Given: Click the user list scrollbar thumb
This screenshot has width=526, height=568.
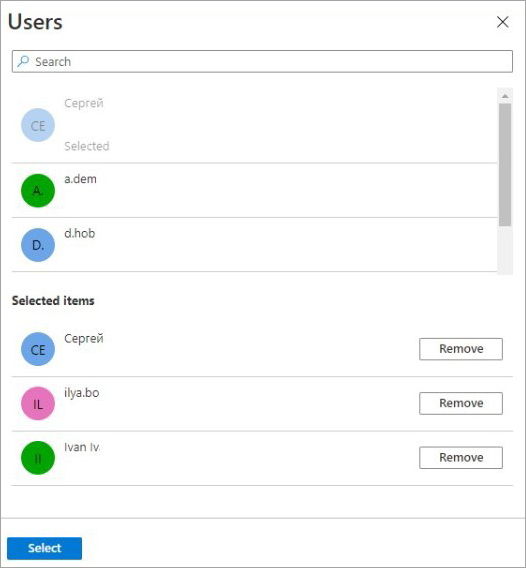Looking at the screenshot, I should click(505, 165).
